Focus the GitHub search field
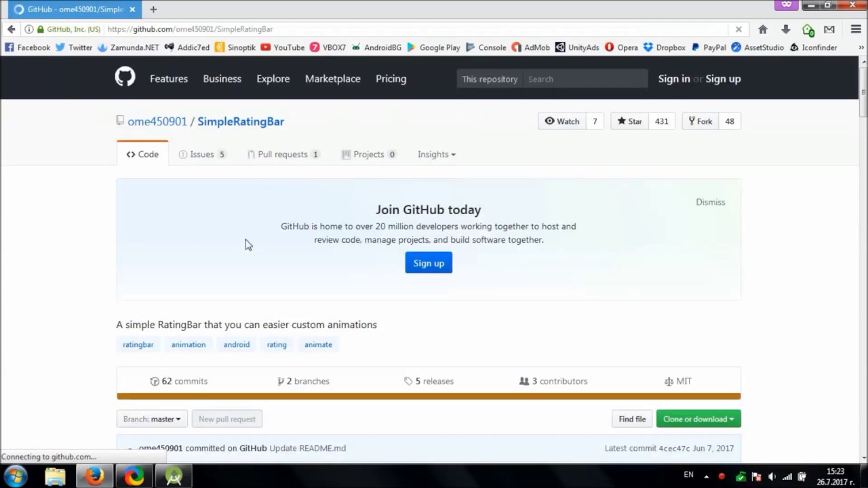The width and height of the screenshot is (868, 488). click(585, 79)
